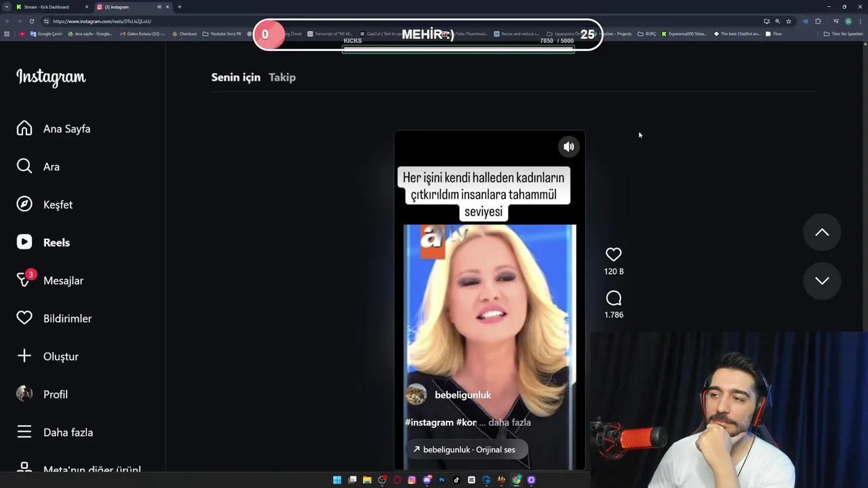
Task: Open Bildirimler heart notifications icon
Action: coord(24,319)
